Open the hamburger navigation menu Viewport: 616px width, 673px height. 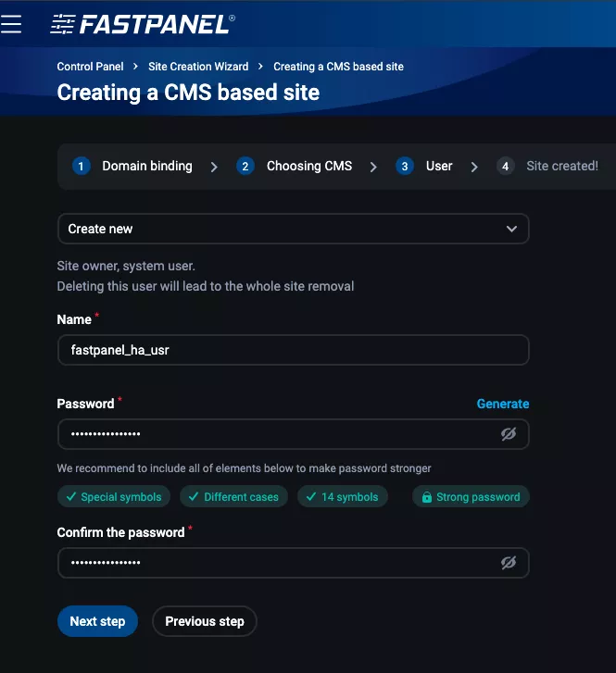click(11, 24)
